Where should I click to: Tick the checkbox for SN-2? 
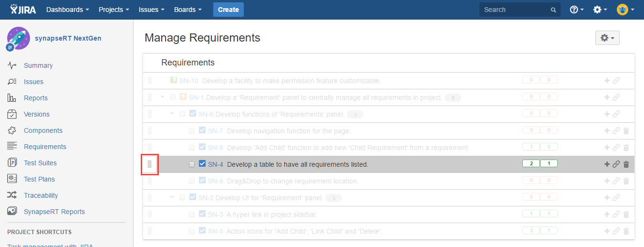(x=182, y=198)
